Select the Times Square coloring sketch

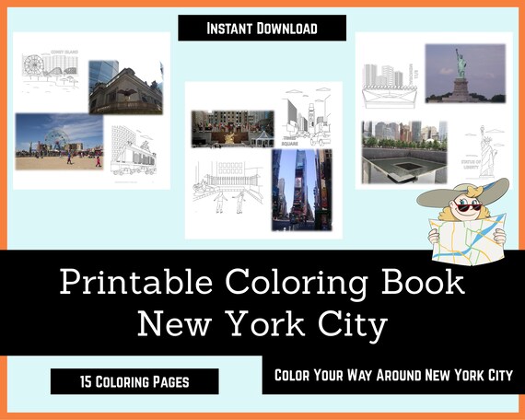[307, 117]
